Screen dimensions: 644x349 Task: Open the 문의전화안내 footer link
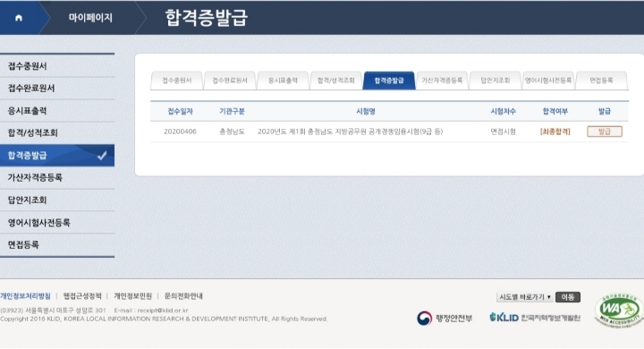[x=183, y=296]
